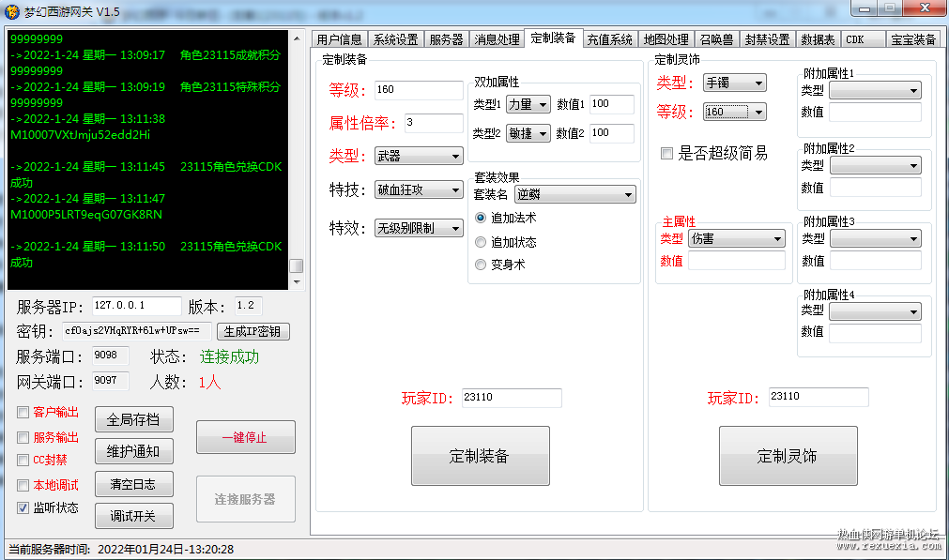The image size is (949, 560).
Task: Click 主属性 数值 input field
Action: point(737,261)
